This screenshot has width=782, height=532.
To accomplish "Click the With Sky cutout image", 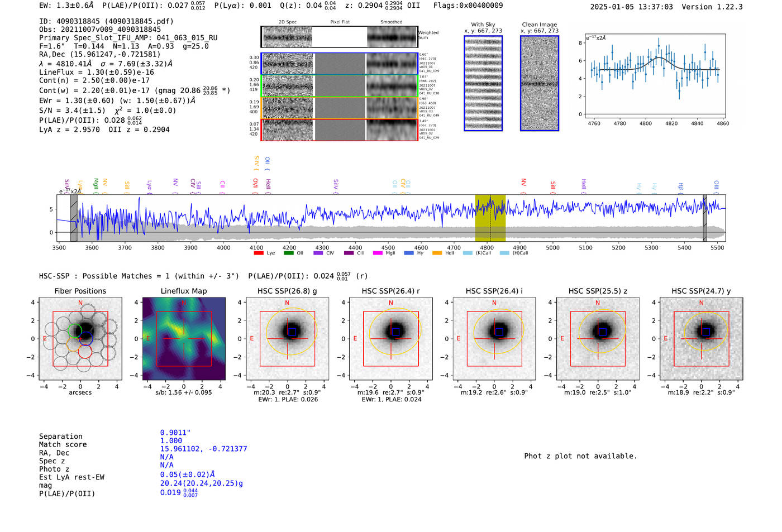I will coord(483,83).
